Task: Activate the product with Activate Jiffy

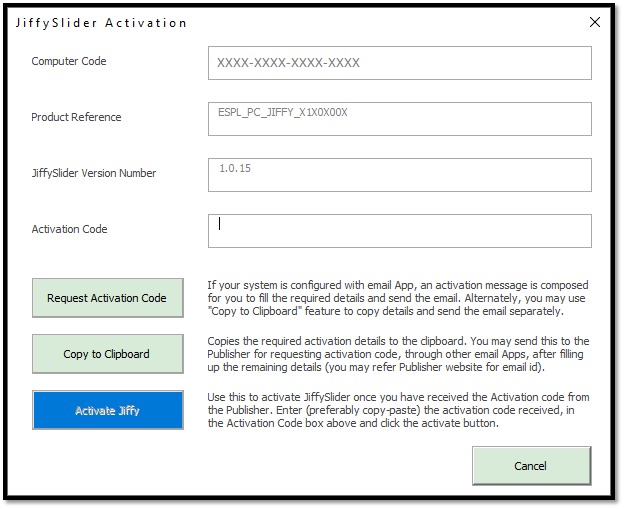Action: click(x=108, y=410)
